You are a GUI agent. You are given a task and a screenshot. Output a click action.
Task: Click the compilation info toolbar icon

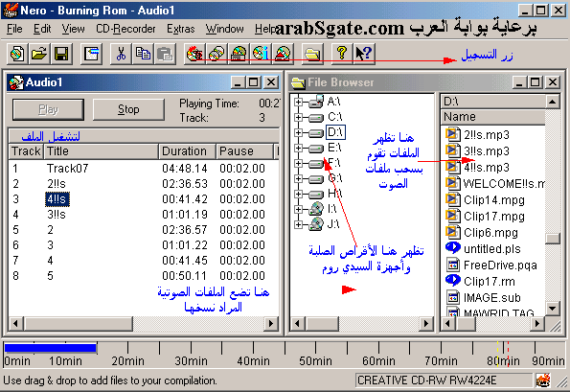coord(91,55)
